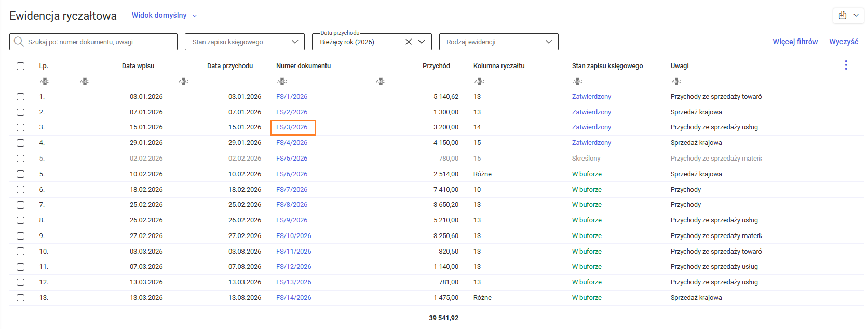Clear the Data przychodu filter with the X
Viewport: 868px width, 329px height.
click(409, 42)
